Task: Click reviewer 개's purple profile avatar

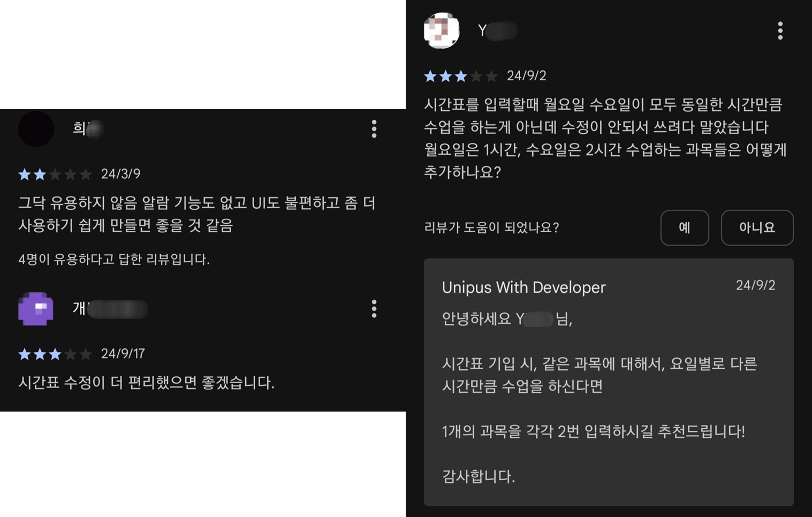Action: click(x=36, y=309)
